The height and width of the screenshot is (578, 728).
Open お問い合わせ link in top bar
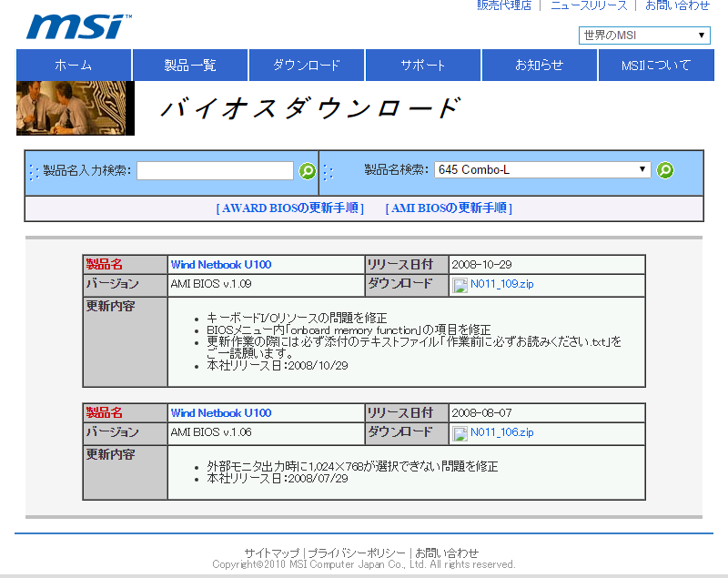tap(677, 5)
